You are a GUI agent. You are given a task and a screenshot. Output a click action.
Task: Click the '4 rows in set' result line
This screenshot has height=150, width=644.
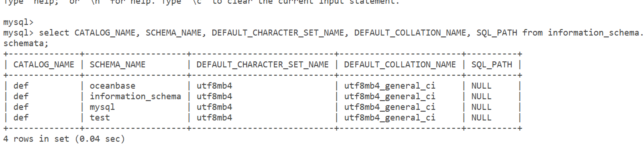(64, 139)
